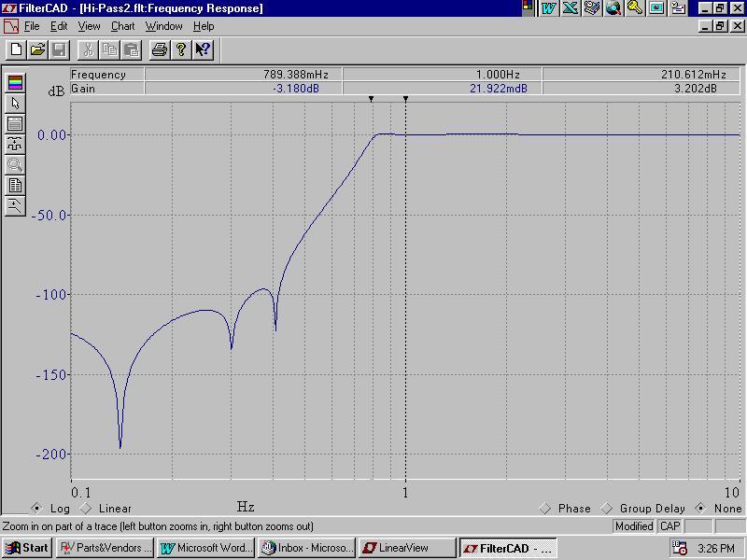747x560 pixels.
Task: Open the View menu
Action: (90, 26)
